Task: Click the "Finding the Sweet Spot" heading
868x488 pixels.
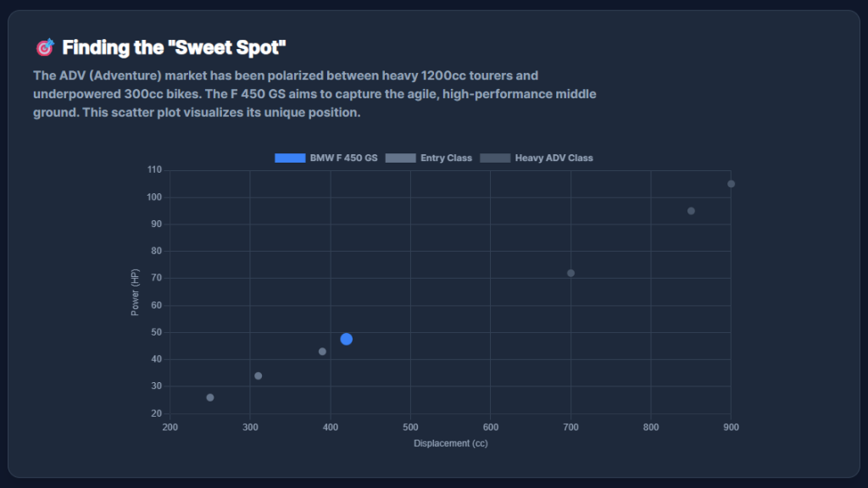Action: (180, 47)
